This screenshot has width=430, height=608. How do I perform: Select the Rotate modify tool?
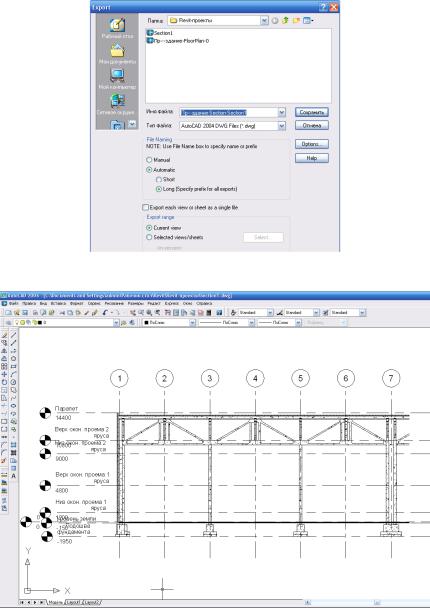4,382
